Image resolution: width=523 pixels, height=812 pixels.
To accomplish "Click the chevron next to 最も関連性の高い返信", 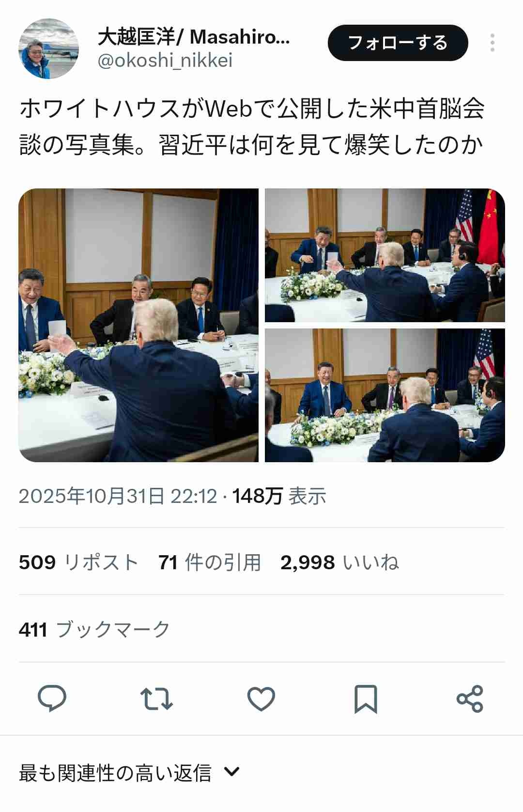I will tap(232, 772).
